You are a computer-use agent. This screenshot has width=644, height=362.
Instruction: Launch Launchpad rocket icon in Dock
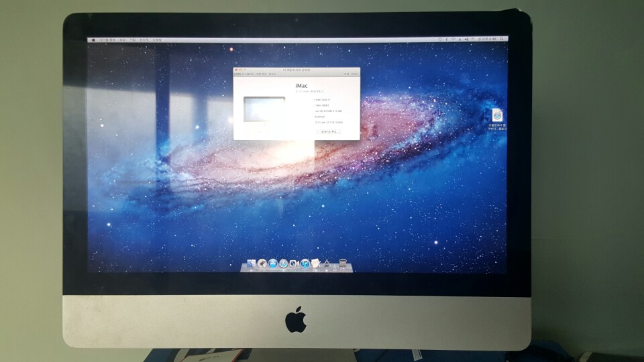pyautogui.click(x=262, y=263)
